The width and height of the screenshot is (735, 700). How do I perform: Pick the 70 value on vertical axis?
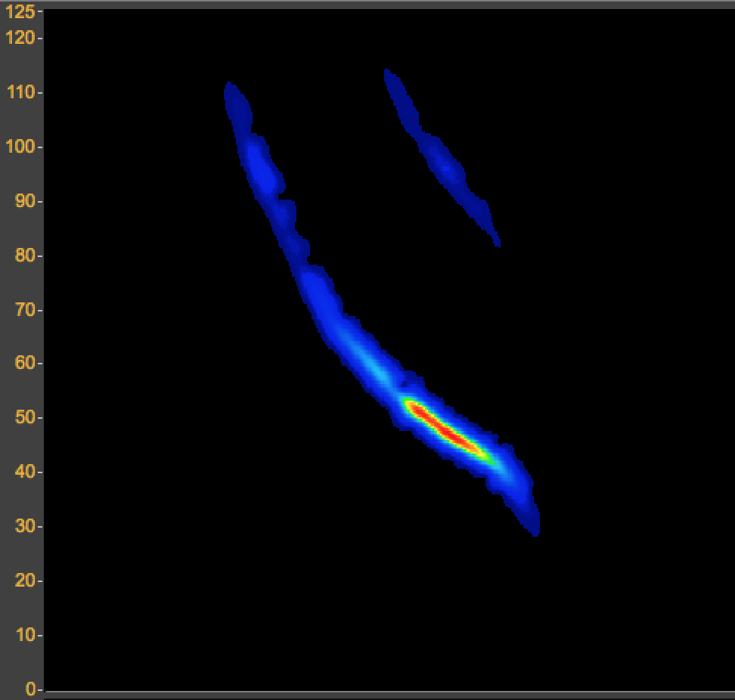(24, 310)
